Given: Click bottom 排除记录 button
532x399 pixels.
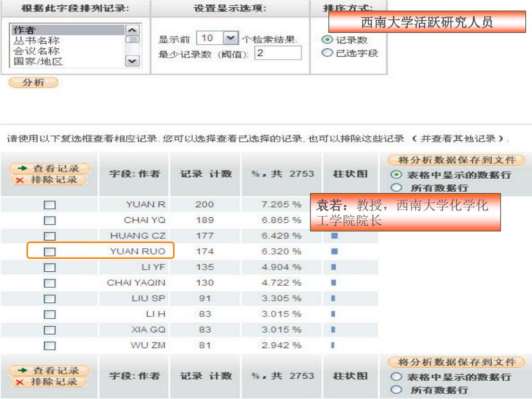Looking at the screenshot, I should click(x=49, y=382).
